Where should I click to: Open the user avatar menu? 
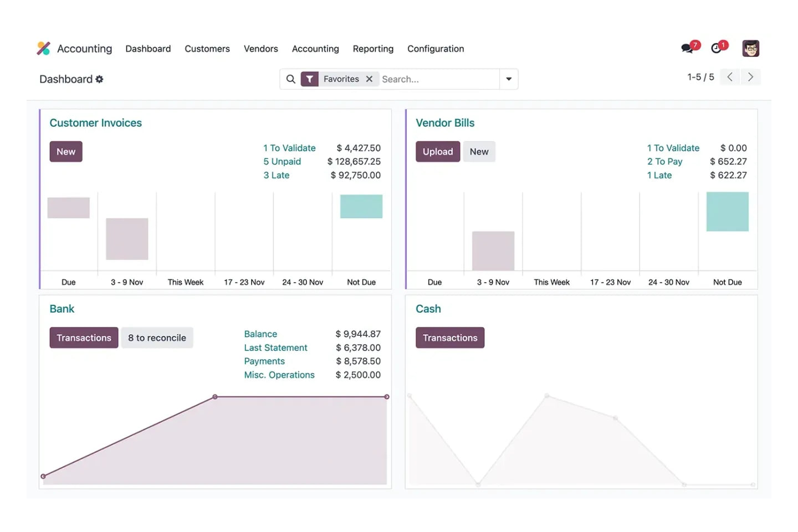750,48
